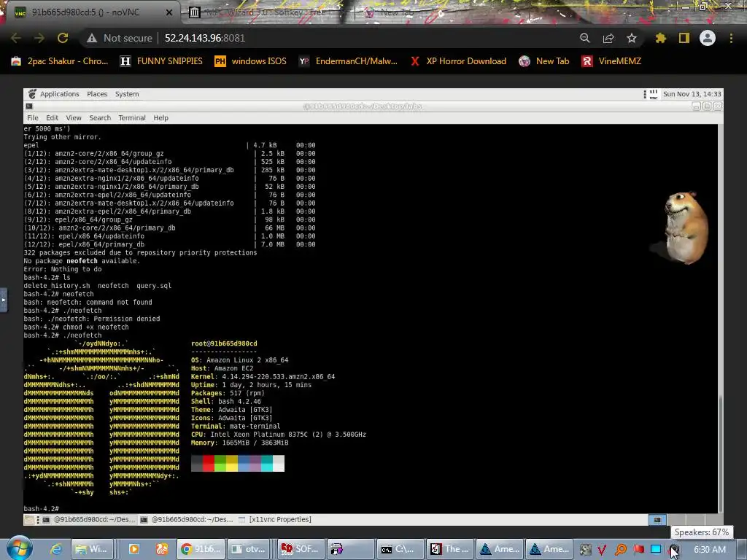
Task: Switch to otv... taskbar window
Action: [x=249, y=549]
